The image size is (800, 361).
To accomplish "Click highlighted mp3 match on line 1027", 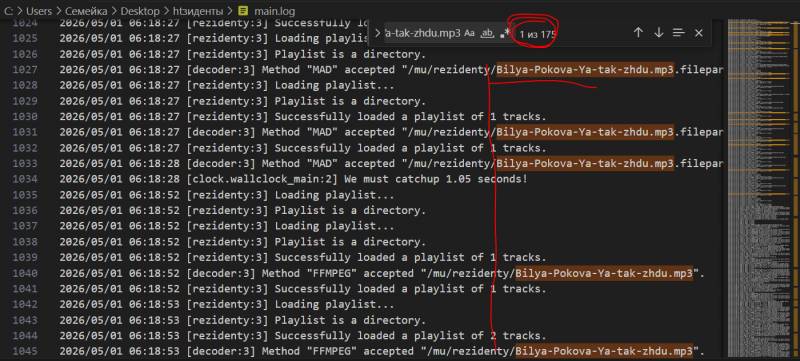I will coord(585,69).
